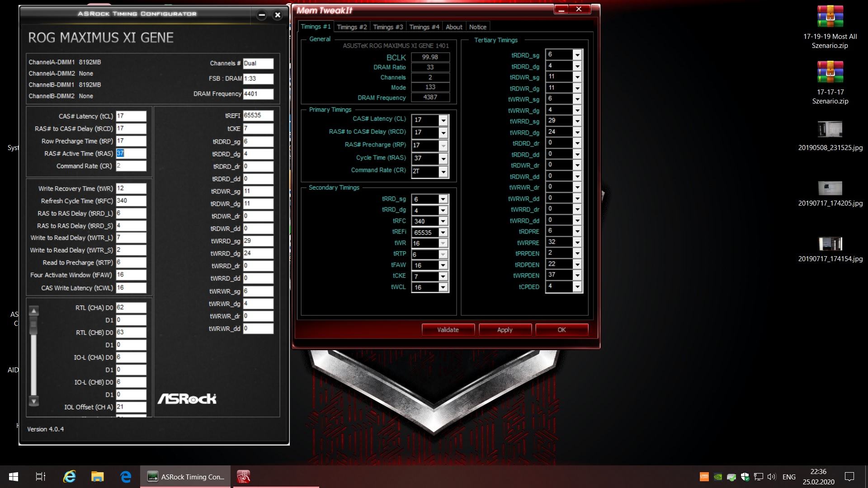Select 17-19-19 Most All Szenario.zip desktop file

pos(830,28)
